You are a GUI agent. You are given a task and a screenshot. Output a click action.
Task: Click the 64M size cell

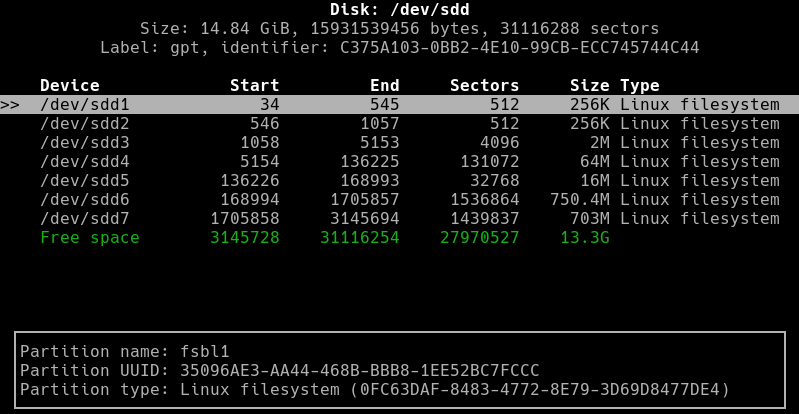[595, 162]
